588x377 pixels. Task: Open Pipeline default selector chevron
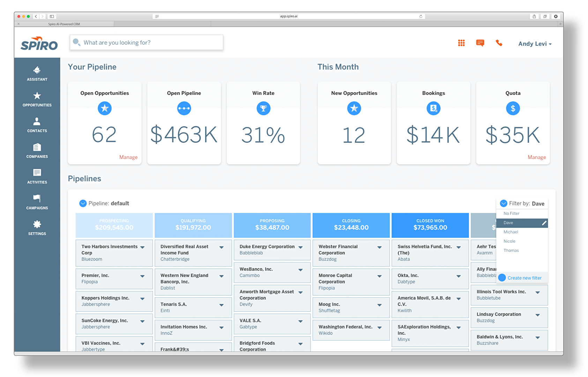(83, 203)
